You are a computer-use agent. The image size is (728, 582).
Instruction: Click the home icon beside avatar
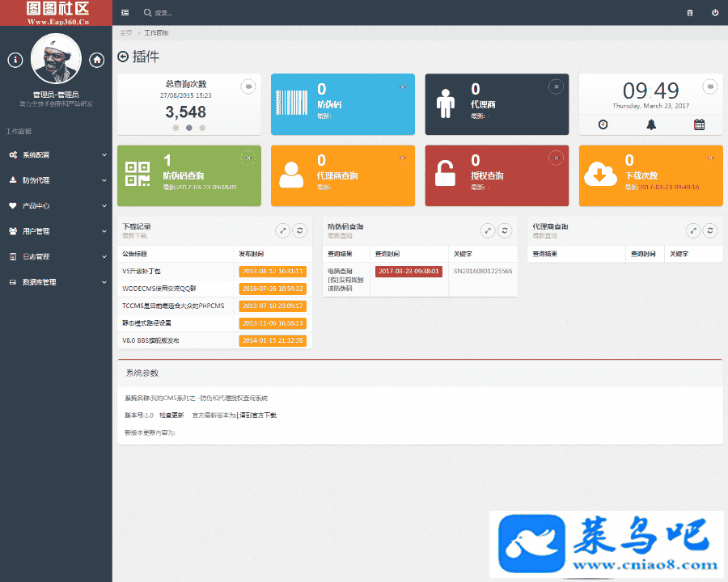[x=97, y=60]
